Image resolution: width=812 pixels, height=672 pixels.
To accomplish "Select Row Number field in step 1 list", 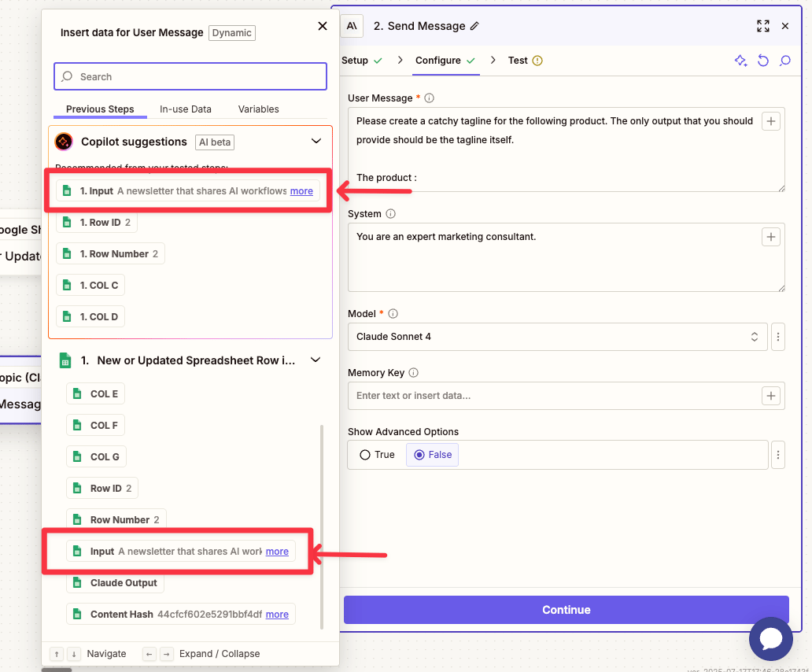I will point(116,519).
